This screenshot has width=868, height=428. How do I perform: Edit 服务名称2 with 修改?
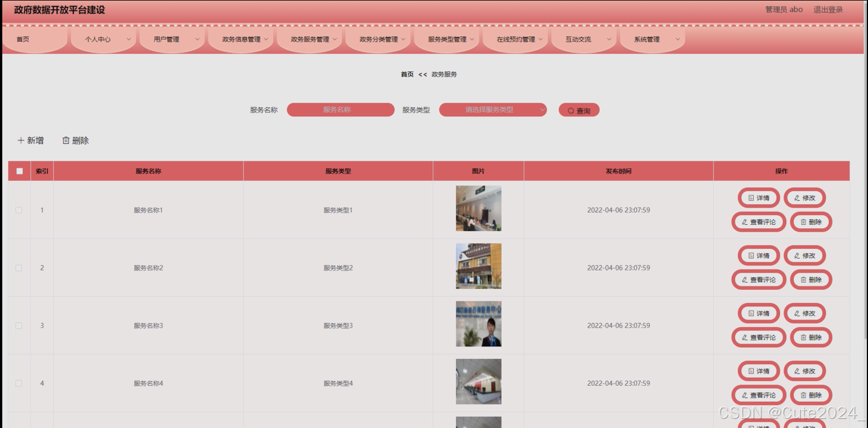click(805, 256)
